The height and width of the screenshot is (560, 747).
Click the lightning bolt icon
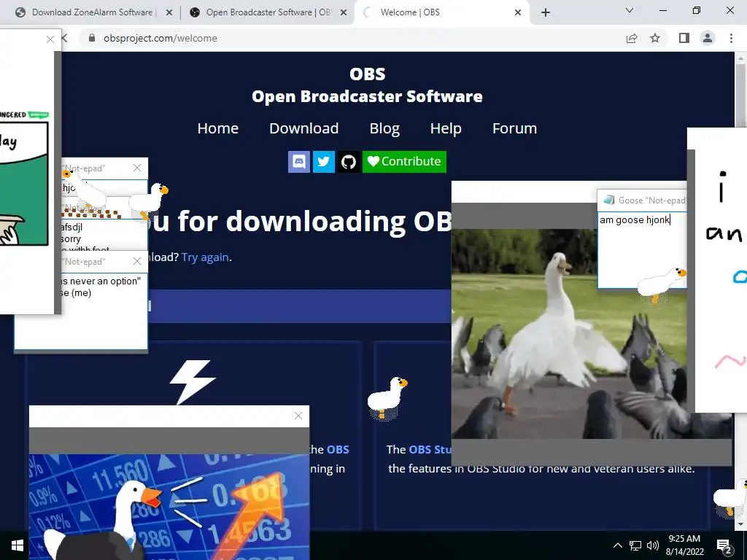tap(193, 382)
